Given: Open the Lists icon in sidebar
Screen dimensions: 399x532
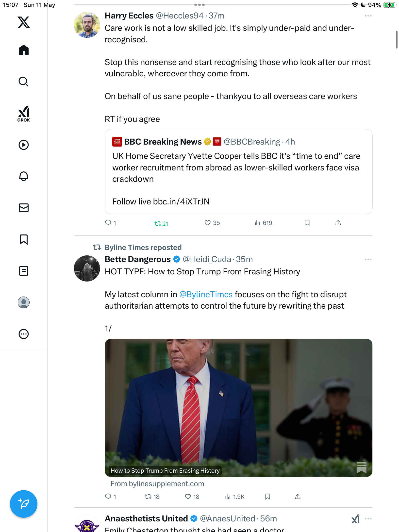Looking at the screenshot, I should (x=24, y=271).
